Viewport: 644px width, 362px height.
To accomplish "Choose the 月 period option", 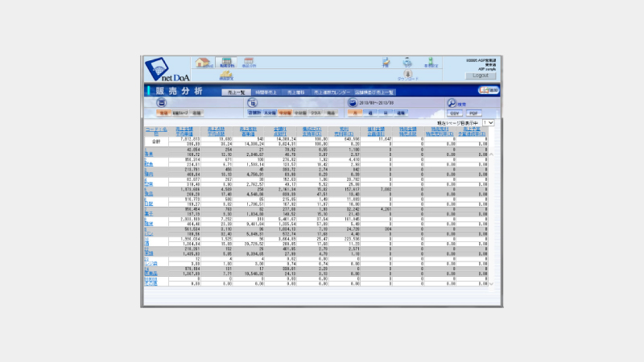I will 355,113.
